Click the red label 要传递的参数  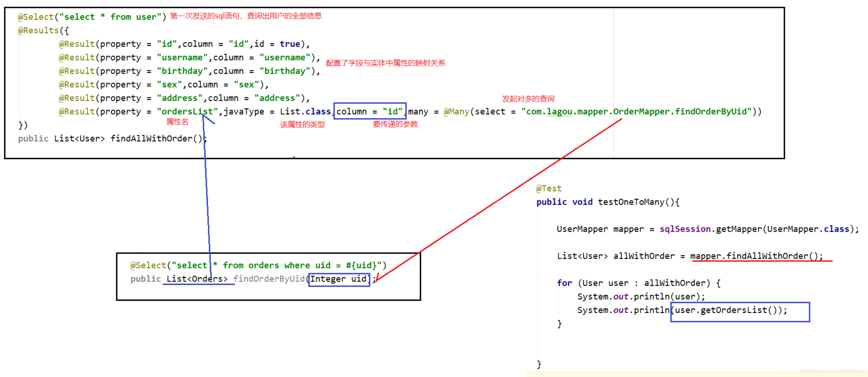coord(395,124)
